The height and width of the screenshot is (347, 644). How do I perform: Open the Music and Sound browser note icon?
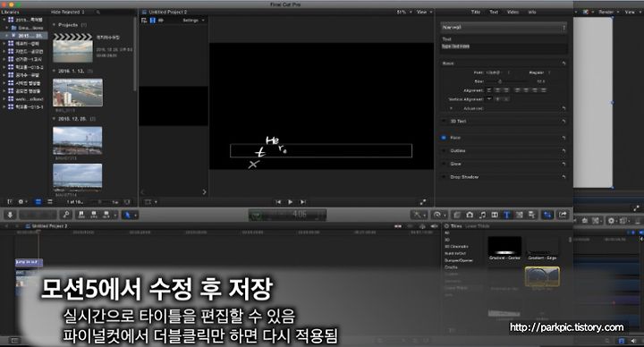[483, 215]
